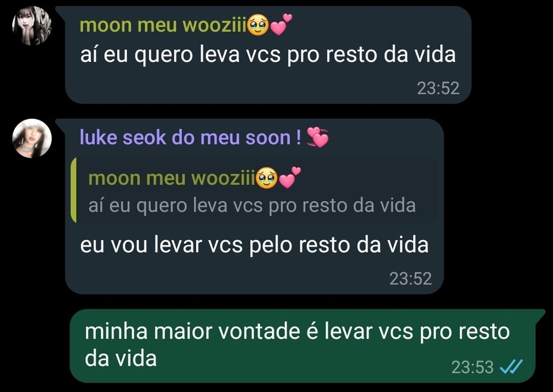Screen dimensions: 553x392
Task: Tap the blue double check read receipt
Action: [511, 367]
